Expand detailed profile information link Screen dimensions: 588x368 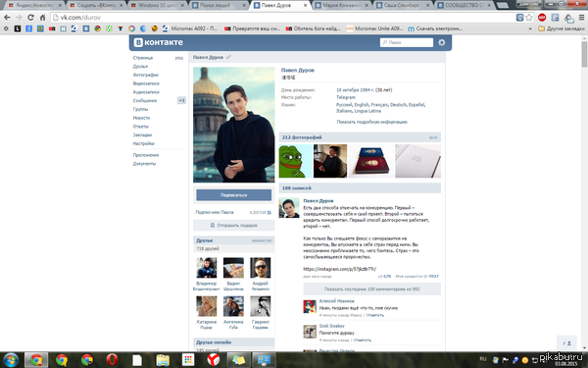[x=372, y=122]
